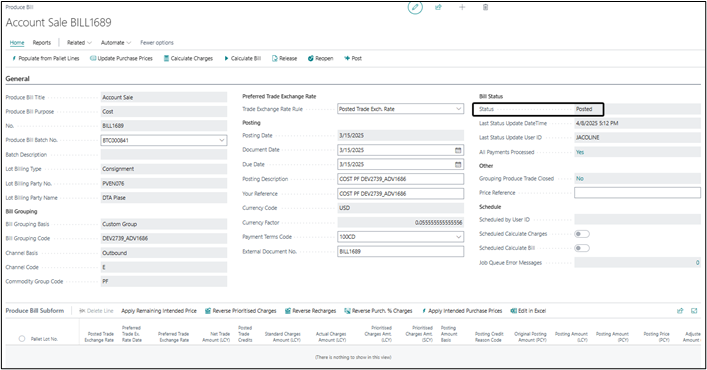Click Posting Credit Reason Code column header
Screen dimensions: 707x370
489,337
